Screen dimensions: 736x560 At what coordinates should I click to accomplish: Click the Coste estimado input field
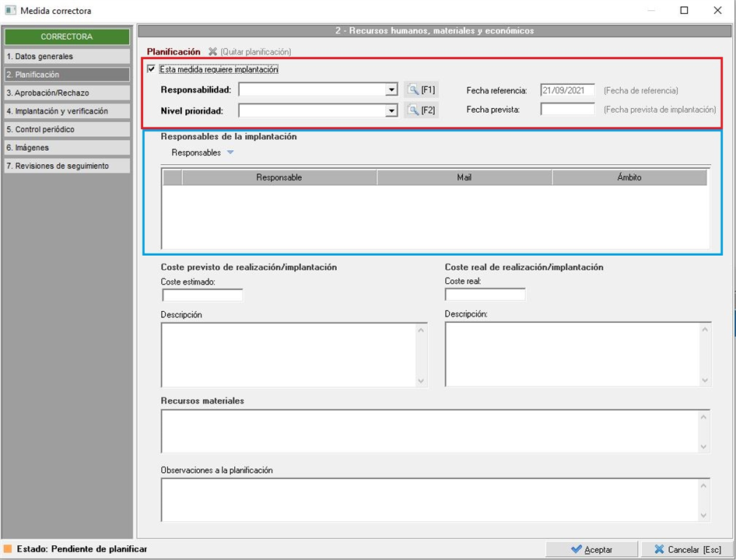point(202,295)
